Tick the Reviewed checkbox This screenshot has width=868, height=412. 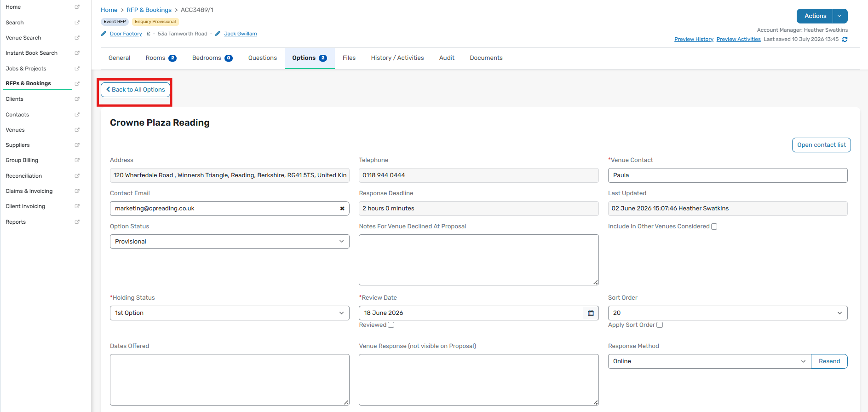click(391, 325)
